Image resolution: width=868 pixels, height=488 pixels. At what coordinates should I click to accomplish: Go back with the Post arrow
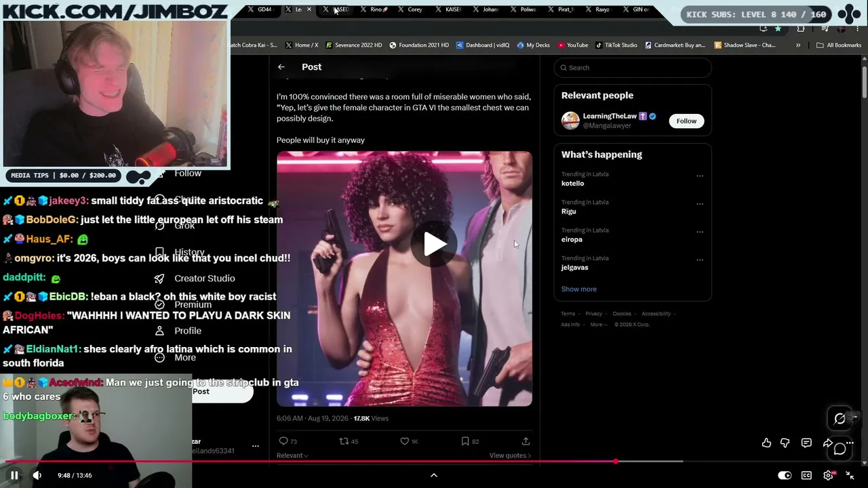[281, 67]
